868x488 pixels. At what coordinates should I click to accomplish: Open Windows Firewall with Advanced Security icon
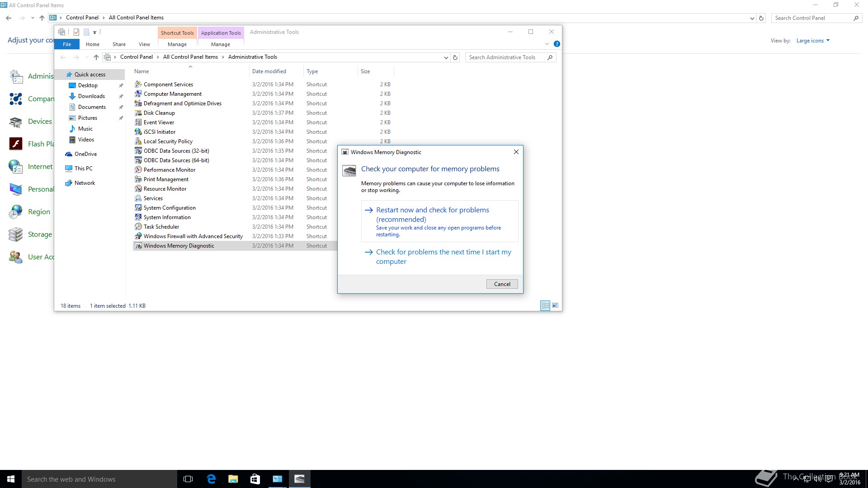coord(138,236)
